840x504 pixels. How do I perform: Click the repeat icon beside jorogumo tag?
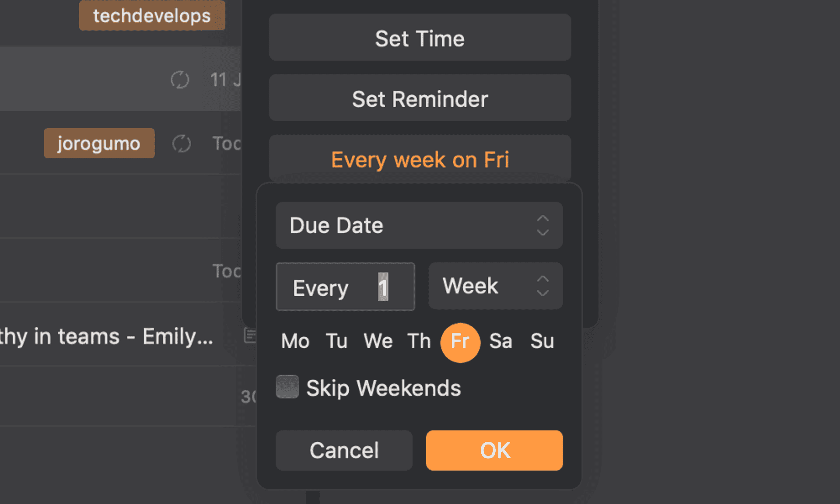coord(181,143)
